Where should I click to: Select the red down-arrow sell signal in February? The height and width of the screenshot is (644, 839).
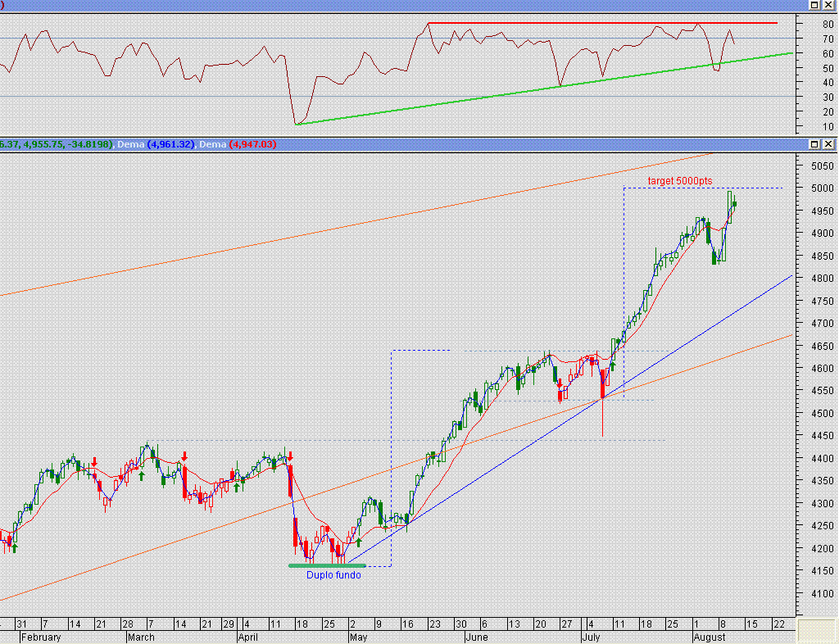click(95, 460)
